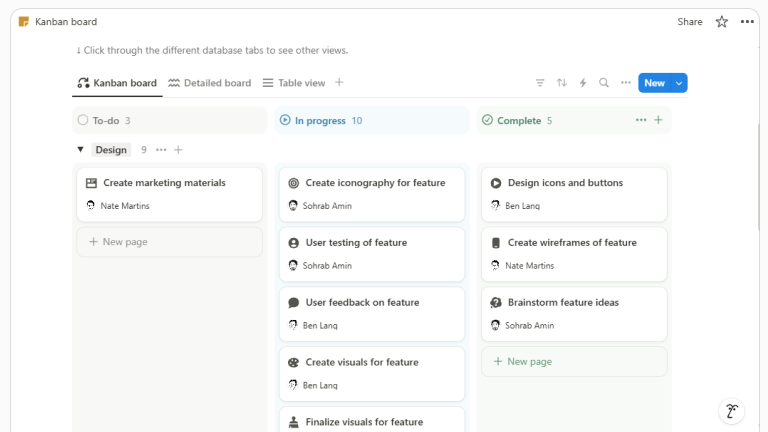Open User feedback on feature card
The width and height of the screenshot is (768, 432).
click(x=372, y=314)
